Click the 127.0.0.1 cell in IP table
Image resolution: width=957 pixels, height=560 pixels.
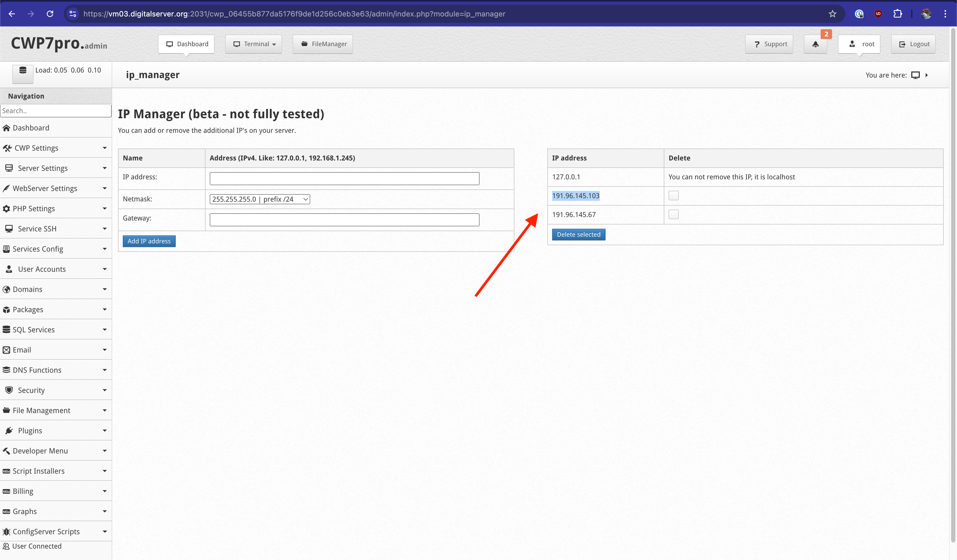pyautogui.click(x=605, y=177)
